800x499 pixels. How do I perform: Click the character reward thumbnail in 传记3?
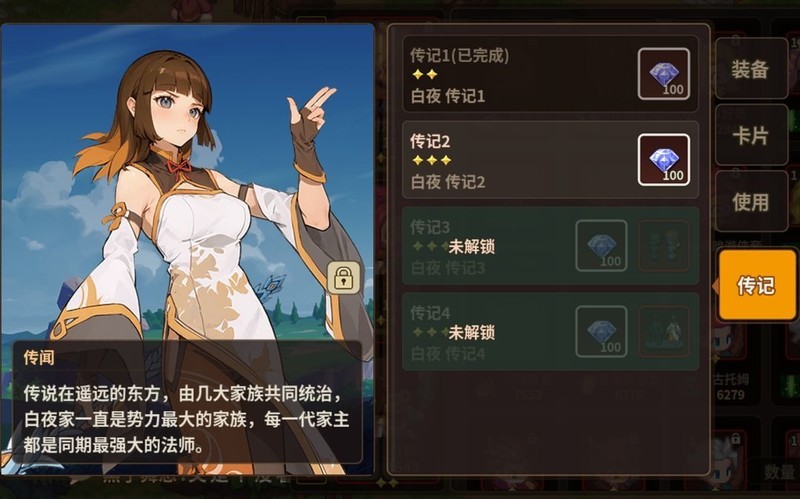click(x=664, y=245)
